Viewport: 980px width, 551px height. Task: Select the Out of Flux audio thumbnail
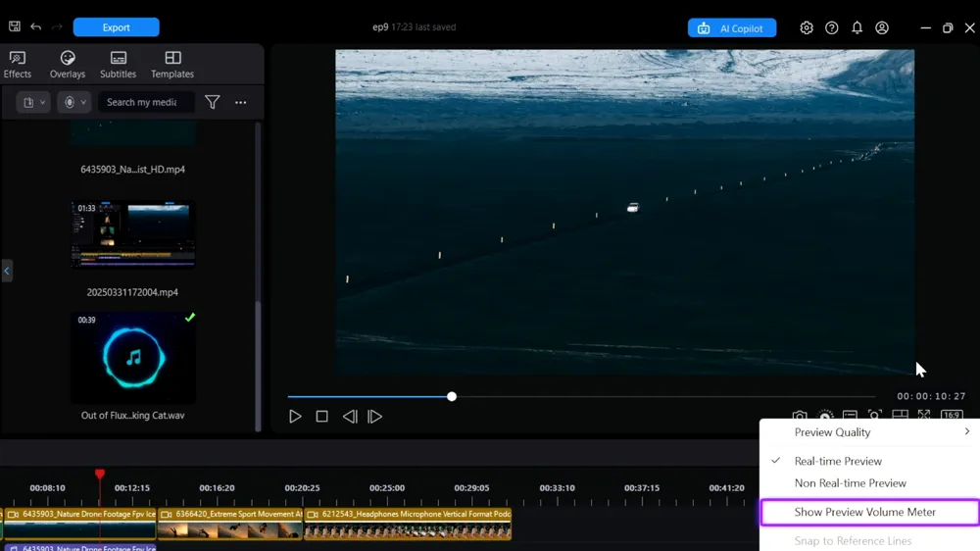[x=133, y=357]
